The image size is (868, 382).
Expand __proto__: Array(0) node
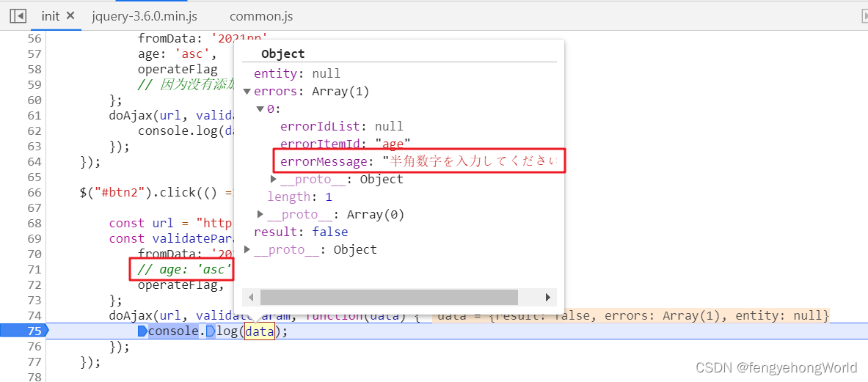click(x=260, y=215)
